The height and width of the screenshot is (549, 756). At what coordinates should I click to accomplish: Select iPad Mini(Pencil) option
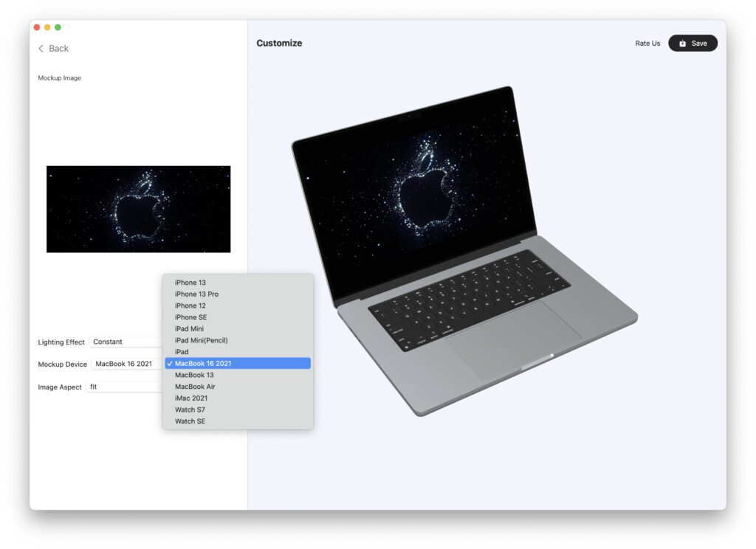tap(201, 340)
